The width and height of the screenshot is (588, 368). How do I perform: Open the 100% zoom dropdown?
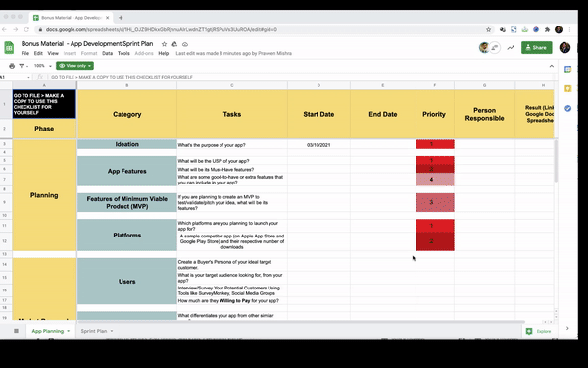(x=43, y=66)
